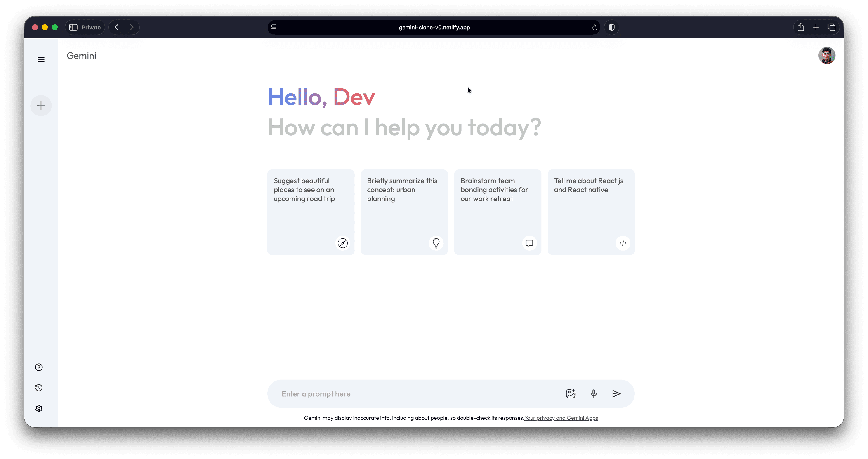Click the add image gallery icon

point(571,394)
